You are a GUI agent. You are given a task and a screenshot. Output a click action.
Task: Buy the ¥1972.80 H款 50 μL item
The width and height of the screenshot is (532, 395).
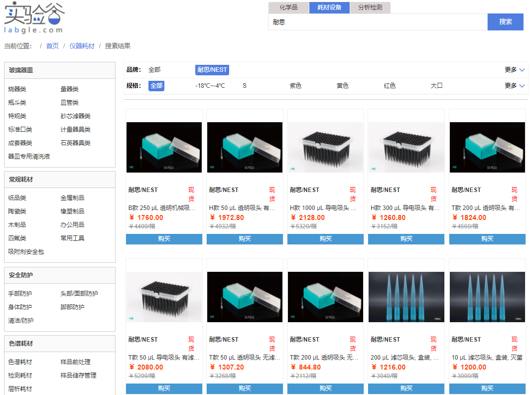coord(245,239)
